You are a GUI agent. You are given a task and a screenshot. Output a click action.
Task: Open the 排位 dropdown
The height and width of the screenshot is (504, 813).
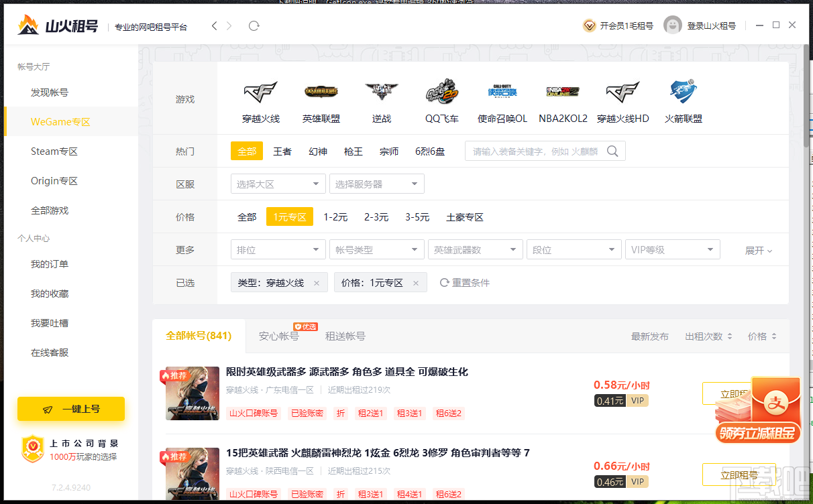click(x=278, y=250)
